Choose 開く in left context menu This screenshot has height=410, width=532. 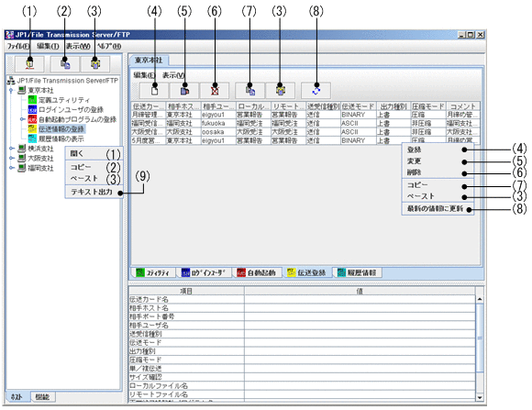pos(94,153)
